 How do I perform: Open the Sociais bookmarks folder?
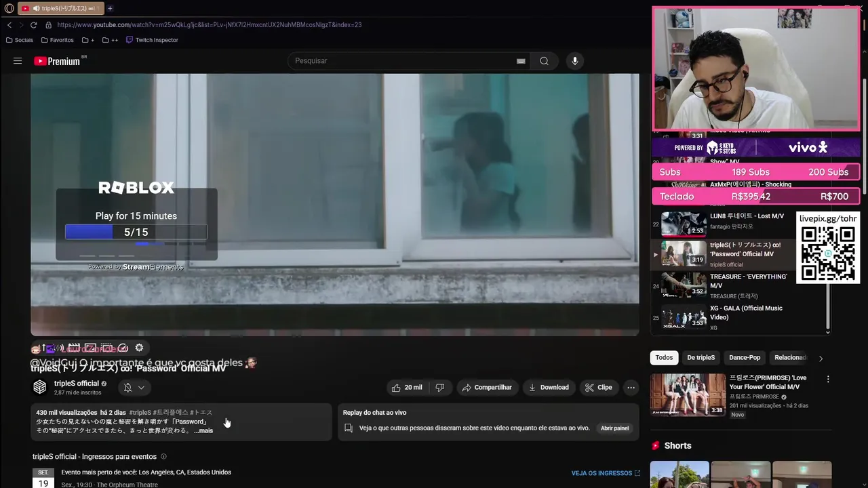click(20, 40)
